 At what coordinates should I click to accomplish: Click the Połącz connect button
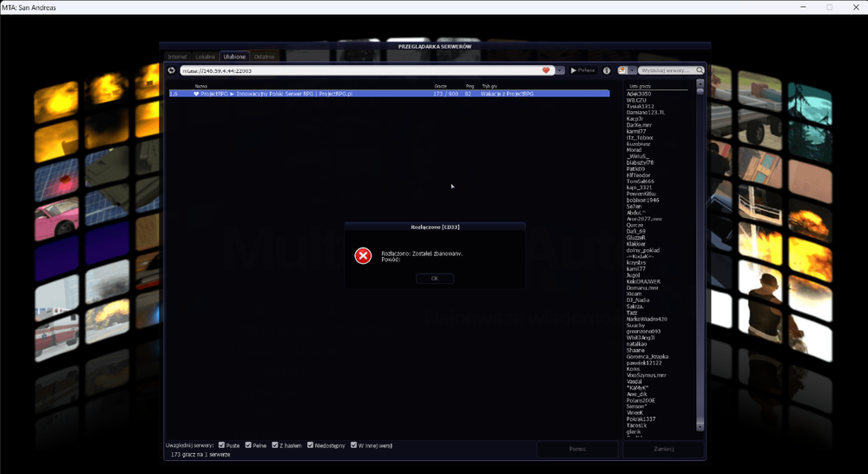click(583, 70)
